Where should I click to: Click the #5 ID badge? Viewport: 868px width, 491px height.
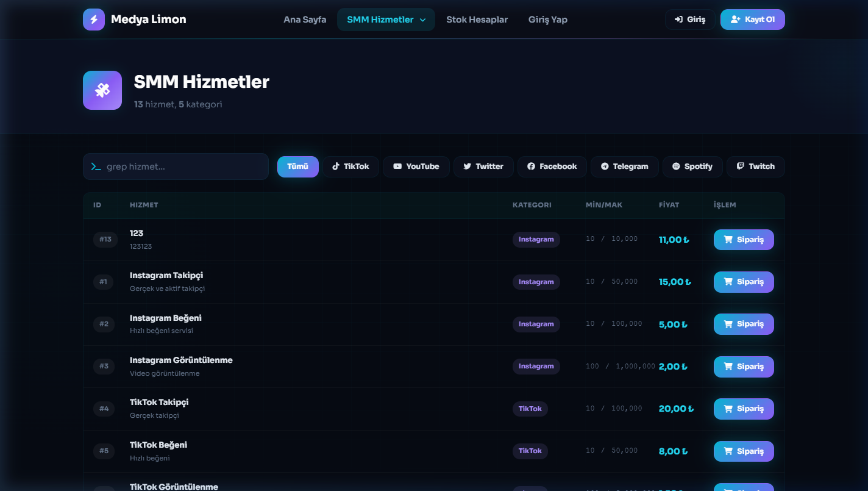point(104,451)
